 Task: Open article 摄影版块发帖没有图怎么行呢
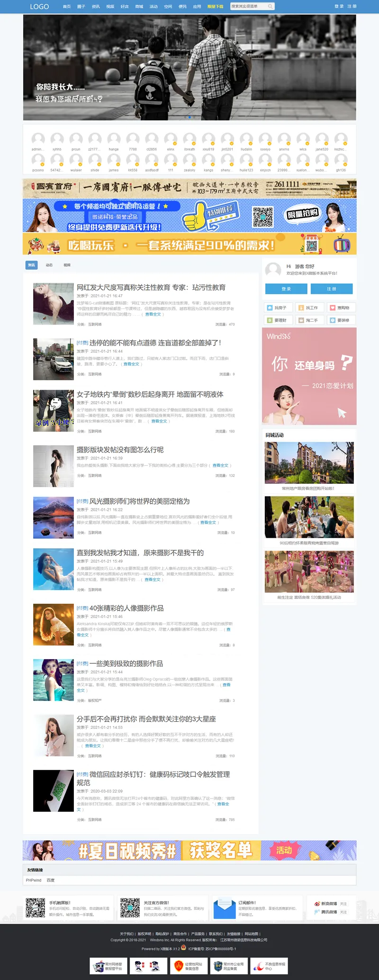(x=120, y=450)
